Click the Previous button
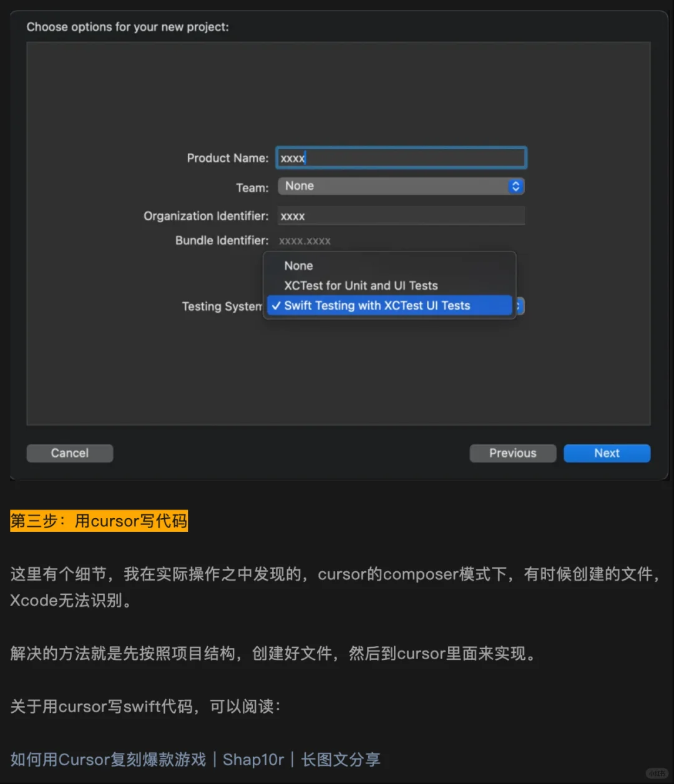674x784 pixels. coord(512,453)
